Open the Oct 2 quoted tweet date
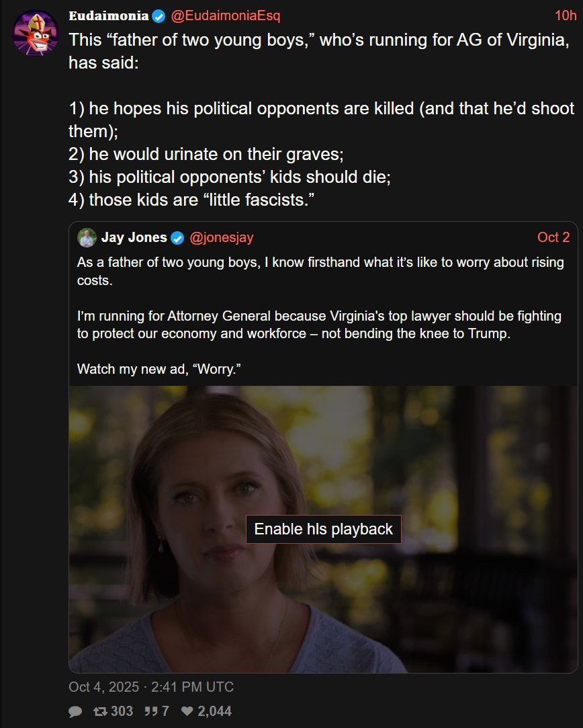The width and height of the screenshot is (583, 728). click(553, 237)
